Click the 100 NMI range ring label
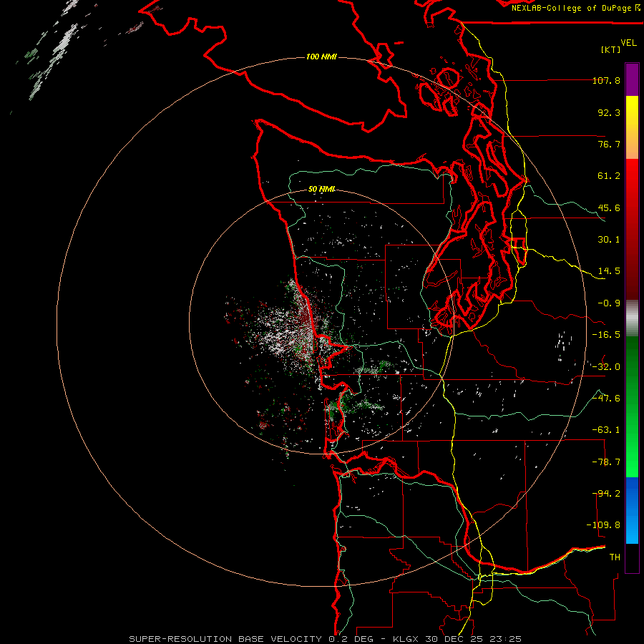 coord(321,57)
